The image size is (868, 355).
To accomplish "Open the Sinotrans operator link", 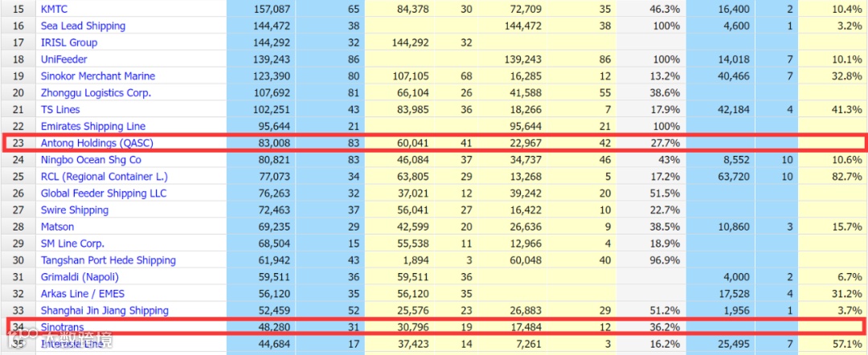I will pyautogui.click(x=62, y=328).
